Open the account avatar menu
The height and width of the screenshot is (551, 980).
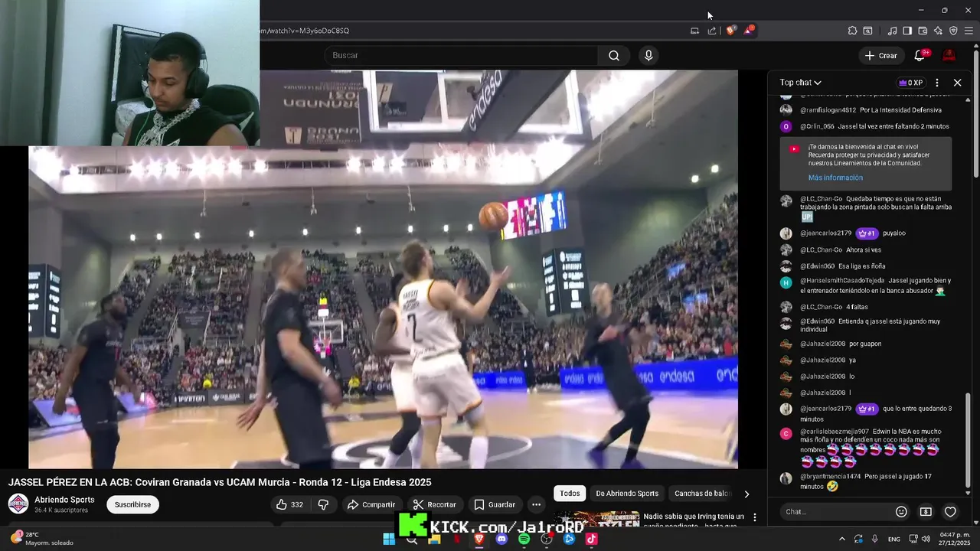click(949, 55)
